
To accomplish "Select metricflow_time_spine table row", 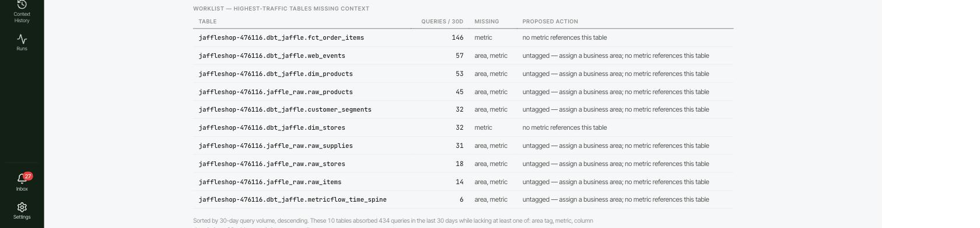I will pyautogui.click(x=463, y=199).
